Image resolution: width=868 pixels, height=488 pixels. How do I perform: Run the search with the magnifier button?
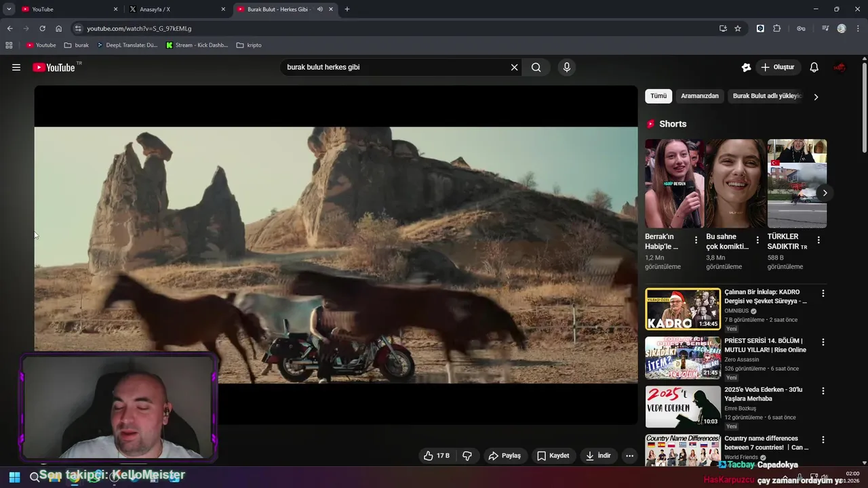(536, 67)
